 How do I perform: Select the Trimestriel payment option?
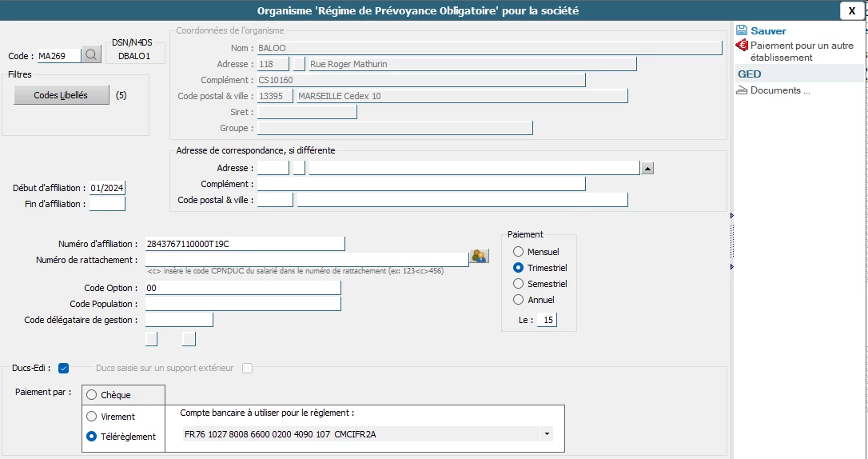pyautogui.click(x=518, y=267)
